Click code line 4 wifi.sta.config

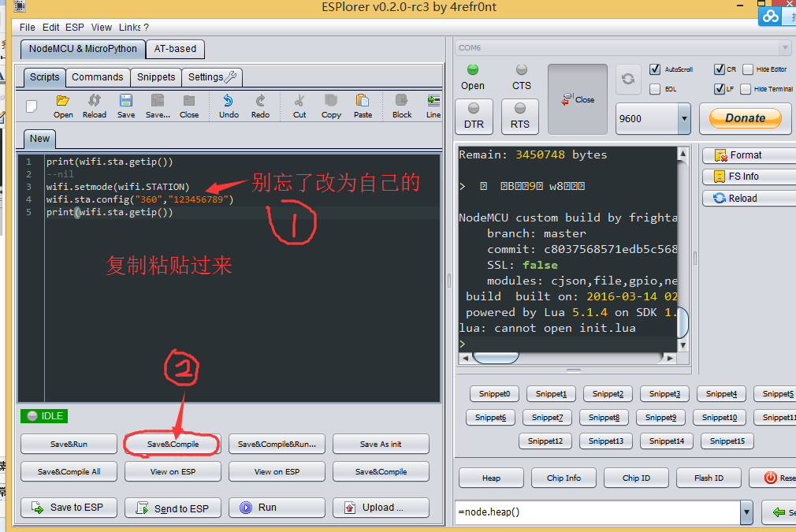(139, 199)
